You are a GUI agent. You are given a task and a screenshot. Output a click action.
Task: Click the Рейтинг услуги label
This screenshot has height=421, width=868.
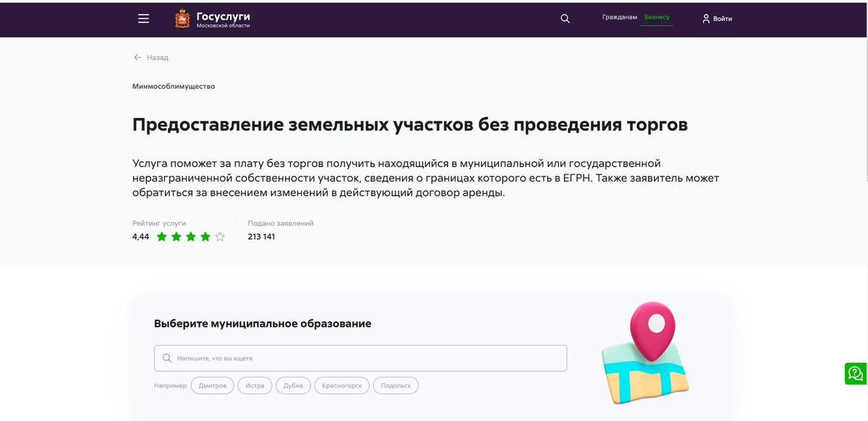159,224
